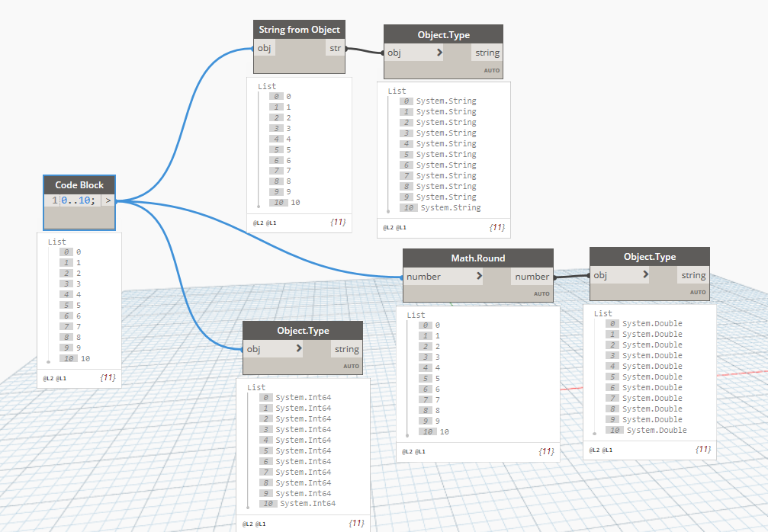This screenshot has height=532, width=768.
Task: Click AUTO lacing indicator on Math.Round
Action: [541, 293]
